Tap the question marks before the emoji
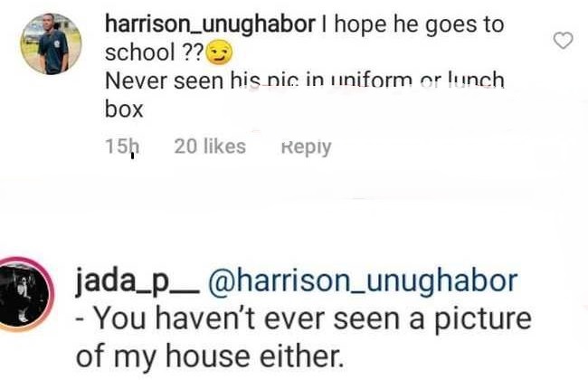 pyautogui.click(x=193, y=52)
